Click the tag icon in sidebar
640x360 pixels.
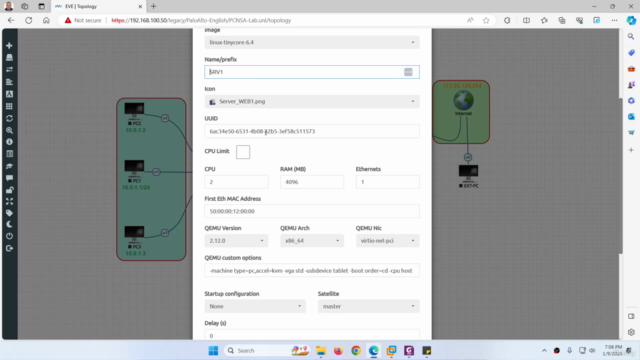click(9, 213)
